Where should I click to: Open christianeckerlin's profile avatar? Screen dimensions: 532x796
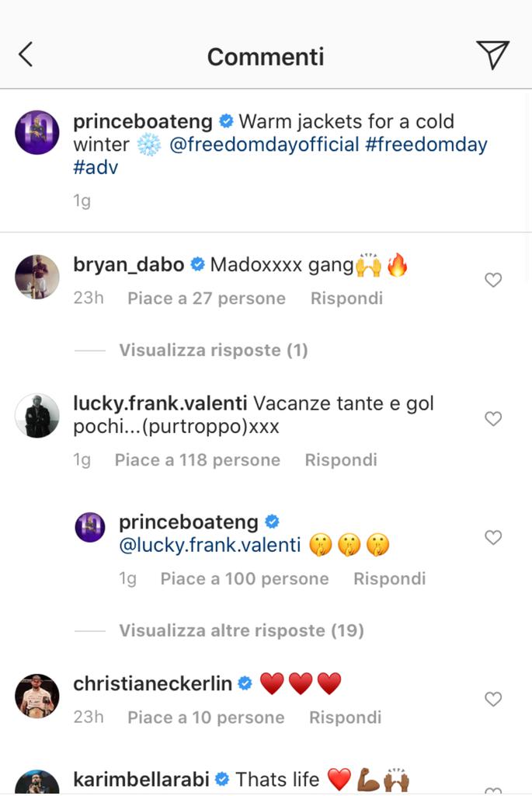[x=37, y=696]
